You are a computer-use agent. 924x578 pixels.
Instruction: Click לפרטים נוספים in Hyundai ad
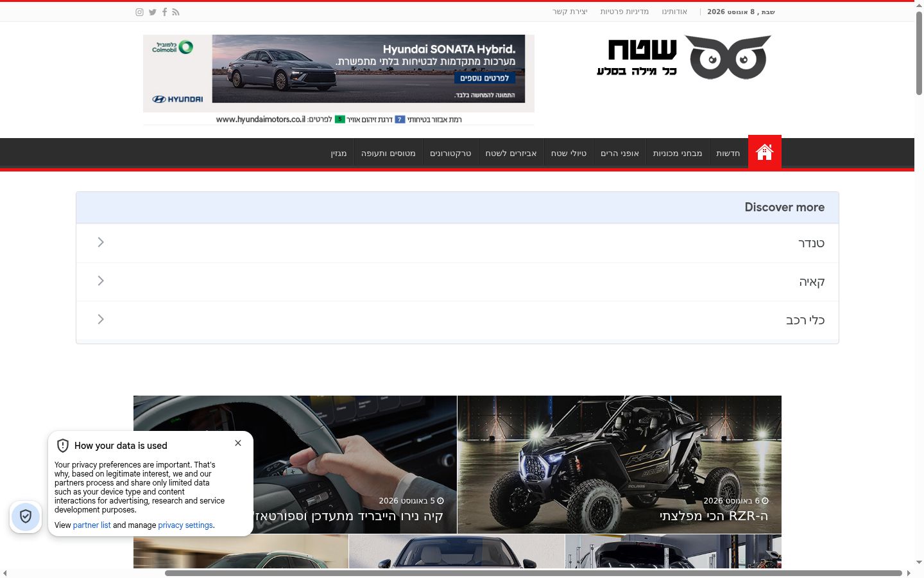484,78
